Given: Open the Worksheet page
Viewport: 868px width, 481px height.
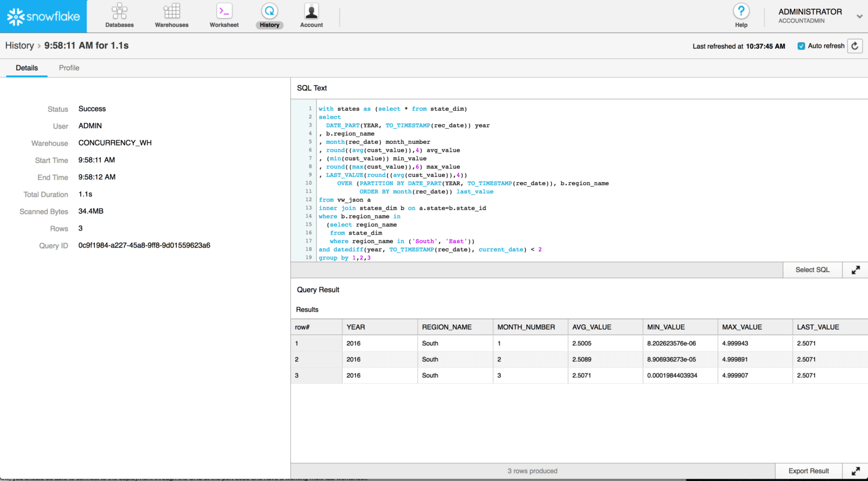Looking at the screenshot, I should click(224, 16).
